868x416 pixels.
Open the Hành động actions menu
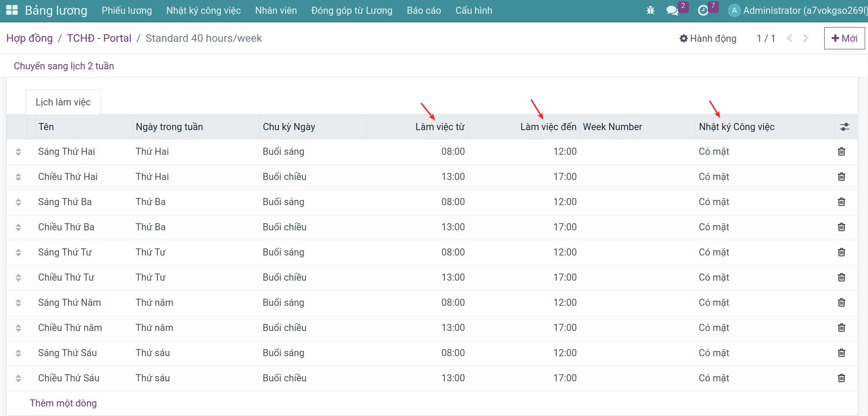[708, 38]
